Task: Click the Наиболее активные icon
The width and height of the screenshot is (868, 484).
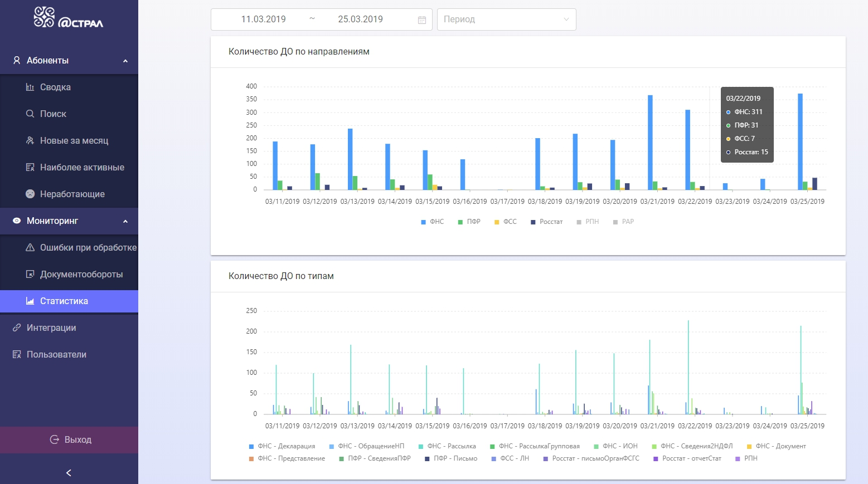Action: pos(30,167)
